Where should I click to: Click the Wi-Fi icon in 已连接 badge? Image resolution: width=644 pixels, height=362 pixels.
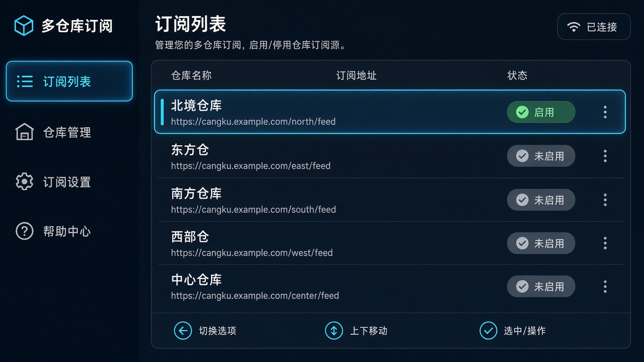(574, 27)
